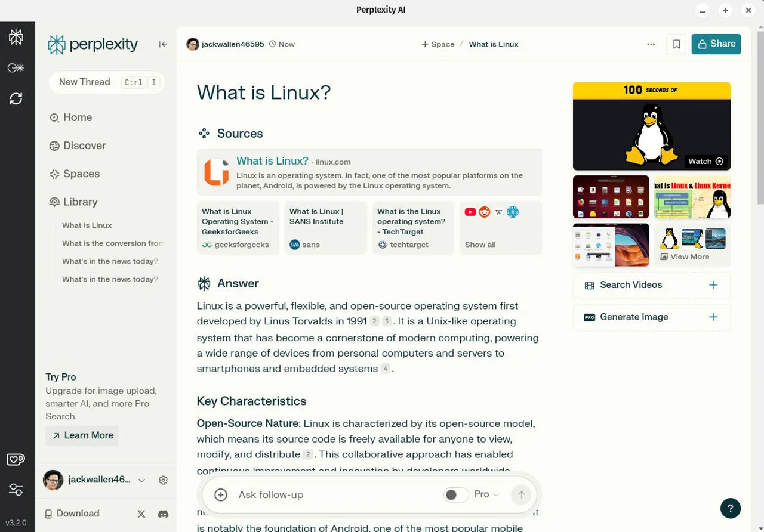
Task: Open Discover in the sidebar
Action: pyautogui.click(x=77, y=146)
